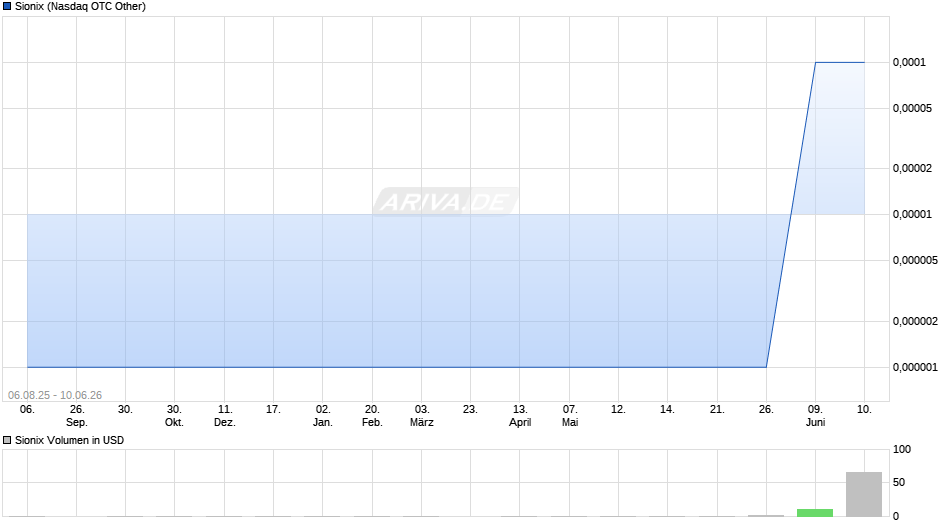940x526 pixels.
Task: Click the '14.' x-axis label
Action: [667, 410]
